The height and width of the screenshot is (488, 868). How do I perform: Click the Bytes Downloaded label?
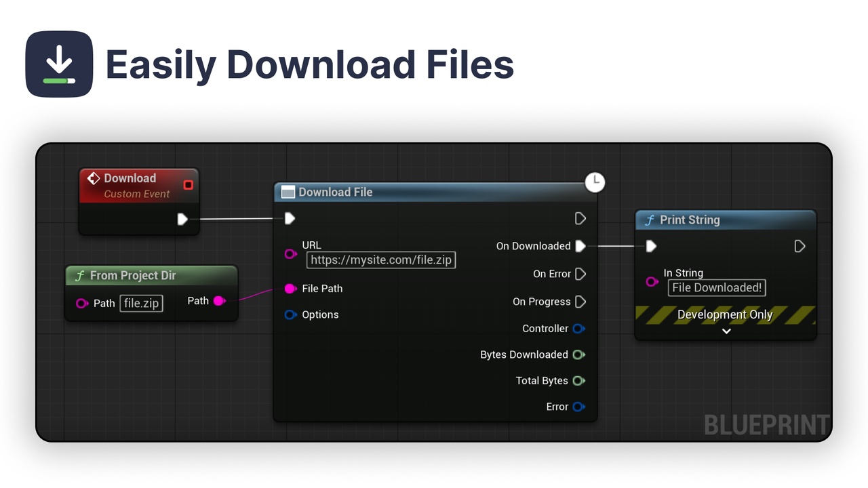[524, 354]
